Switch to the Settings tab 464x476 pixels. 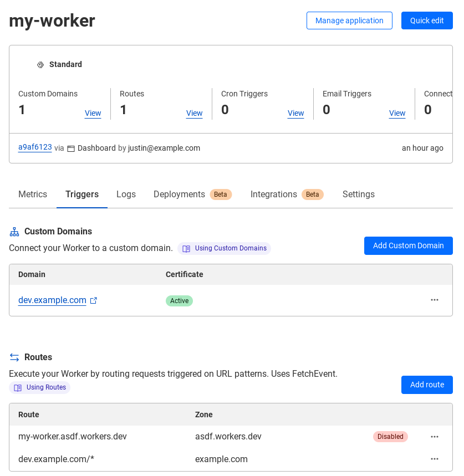coord(358,194)
